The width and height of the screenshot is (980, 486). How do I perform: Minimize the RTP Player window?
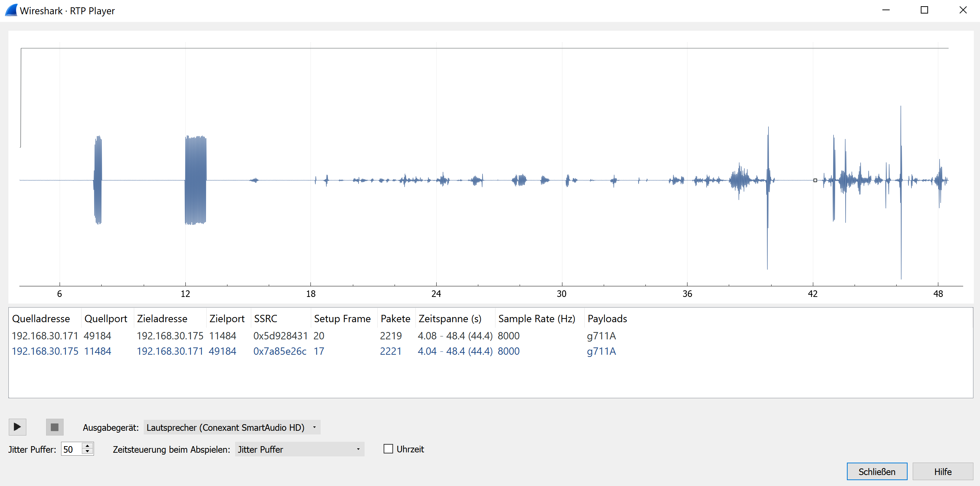[886, 10]
